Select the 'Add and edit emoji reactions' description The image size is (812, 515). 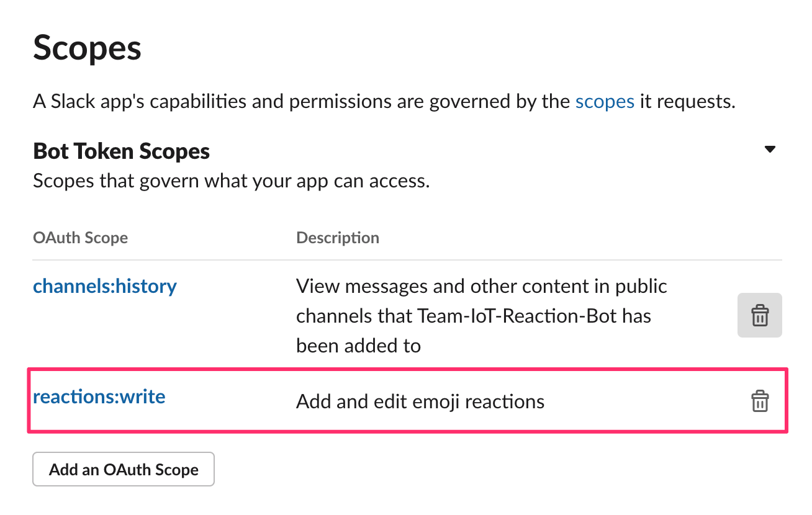420,401
